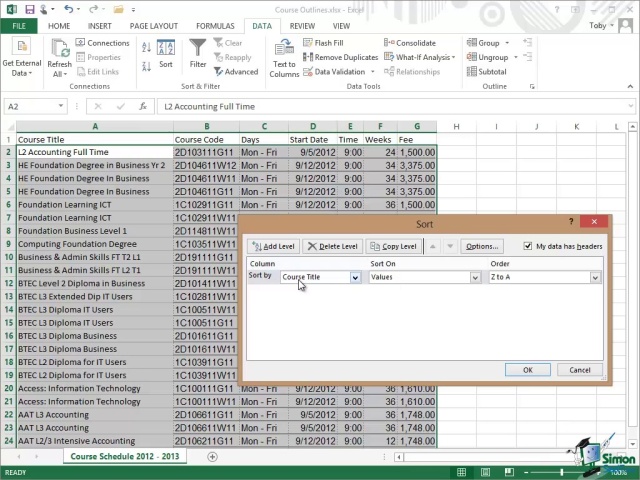This screenshot has height=480, width=640.
Task: Click the Flash Fill tool
Action: tap(323, 43)
